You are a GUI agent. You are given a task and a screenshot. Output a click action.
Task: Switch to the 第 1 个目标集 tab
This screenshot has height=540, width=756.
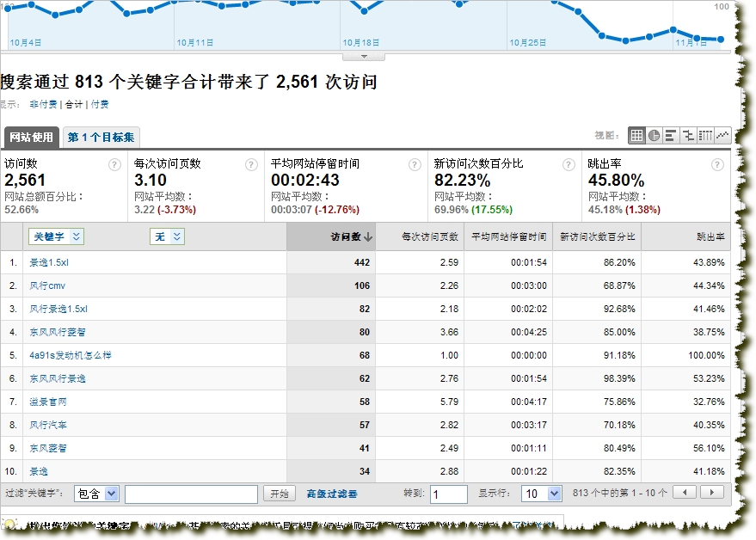(101, 138)
